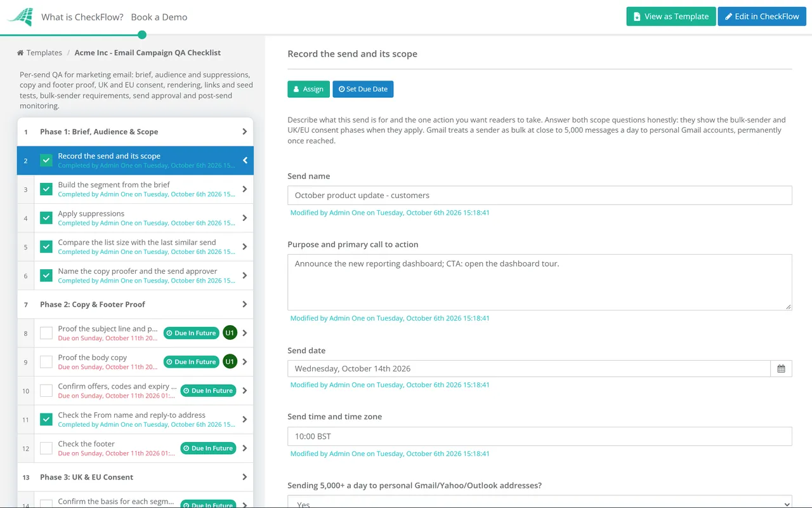This screenshot has height=508, width=812.
Task: Open Name the copy proofer row chevron
Action: click(245, 276)
